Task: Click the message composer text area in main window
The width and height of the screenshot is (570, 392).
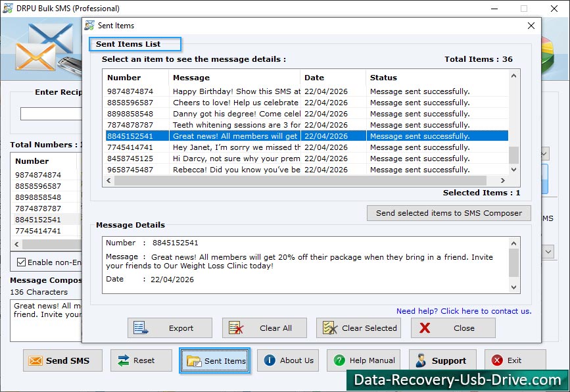Action: [x=46, y=321]
